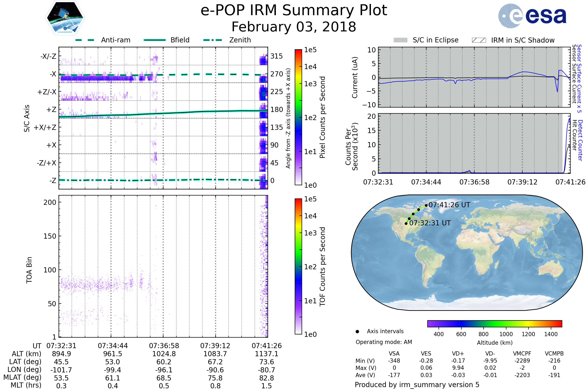The width and height of the screenshot is (588, 392).
Task: Click the Operating mode: AM label
Action: (383, 342)
